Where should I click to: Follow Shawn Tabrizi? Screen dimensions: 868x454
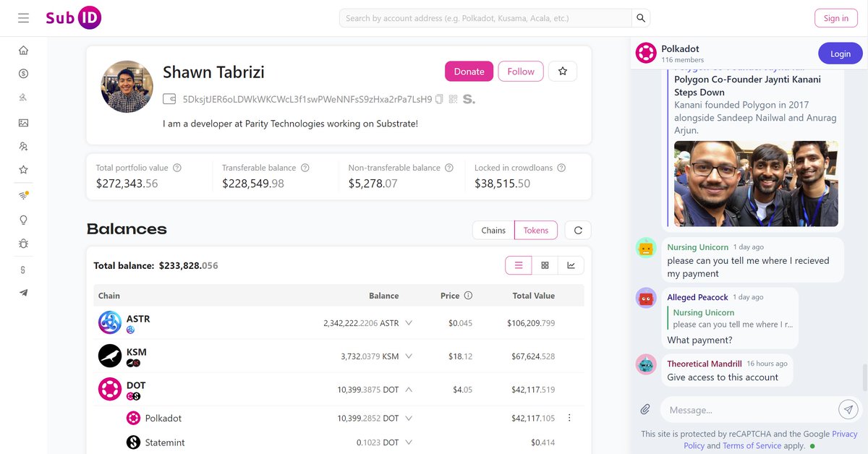[x=521, y=72]
